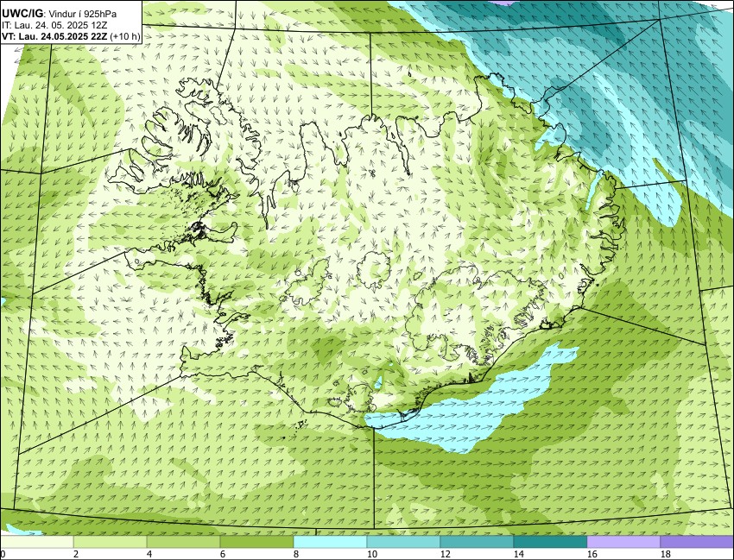
Task: Click the 12–14 teal legend swatch
Action: [x=477, y=542]
